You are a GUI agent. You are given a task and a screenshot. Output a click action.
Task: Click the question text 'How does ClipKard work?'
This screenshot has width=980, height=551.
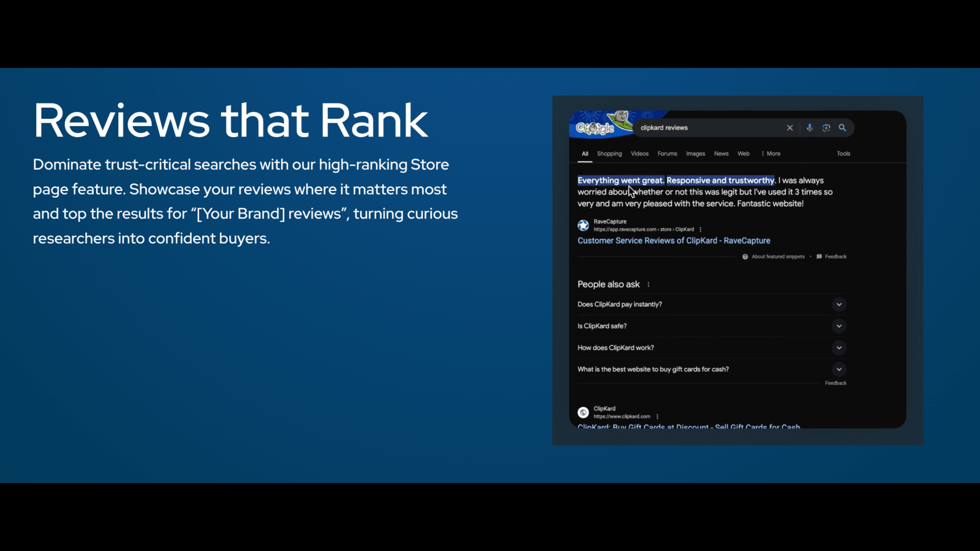point(616,348)
